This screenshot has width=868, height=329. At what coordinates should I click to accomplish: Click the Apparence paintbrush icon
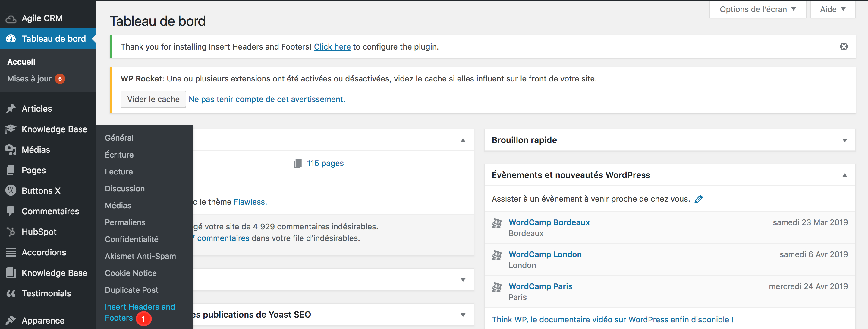[11, 320]
